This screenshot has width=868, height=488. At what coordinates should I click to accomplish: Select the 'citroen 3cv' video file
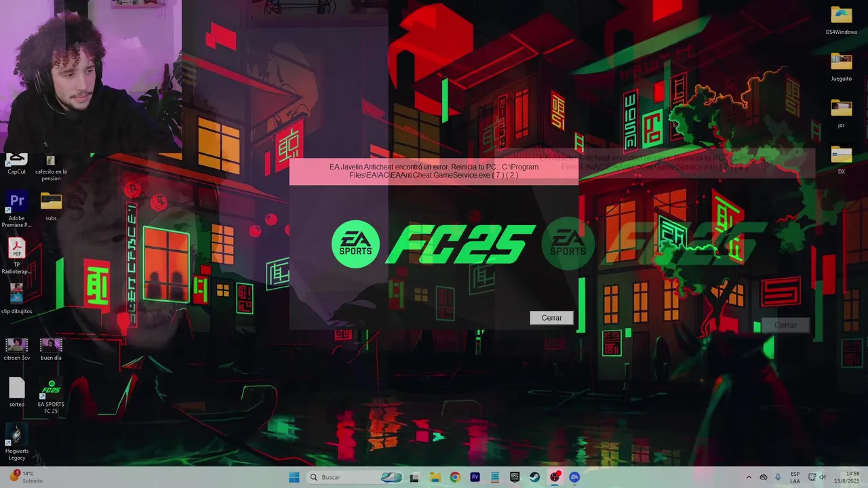pyautogui.click(x=17, y=348)
